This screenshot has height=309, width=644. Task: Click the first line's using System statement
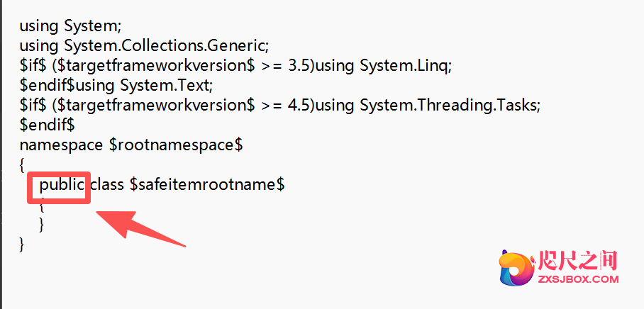point(70,26)
